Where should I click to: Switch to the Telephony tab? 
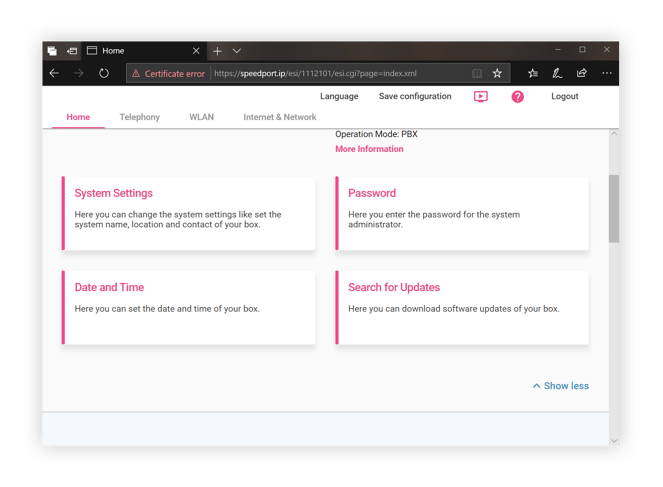140,117
